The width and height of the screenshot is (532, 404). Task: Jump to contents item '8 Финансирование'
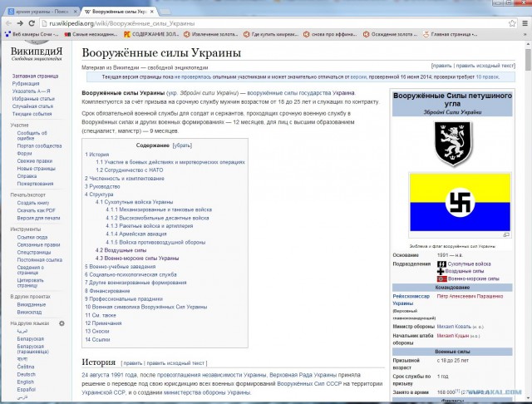point(107,291)
